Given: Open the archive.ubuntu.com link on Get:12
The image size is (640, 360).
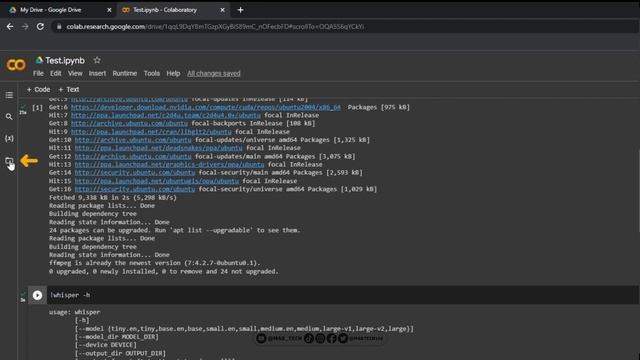Looking at the screenshot, I should coord(133,156).
